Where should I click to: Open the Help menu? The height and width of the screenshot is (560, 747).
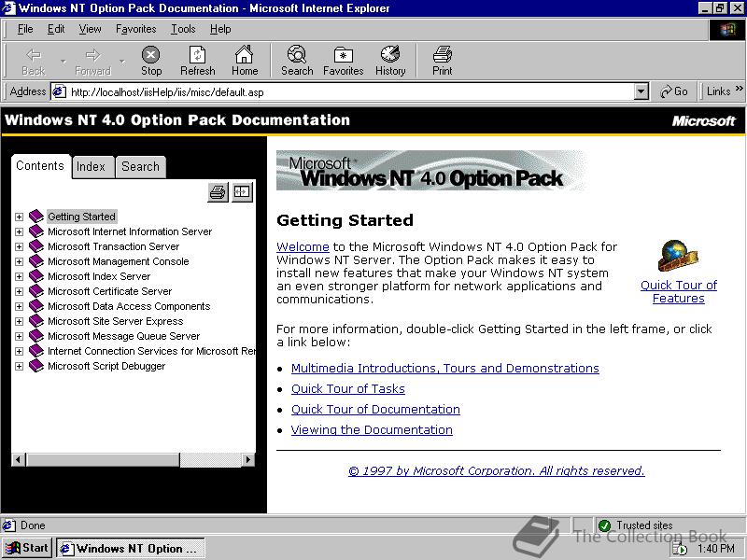coord(220,29)
